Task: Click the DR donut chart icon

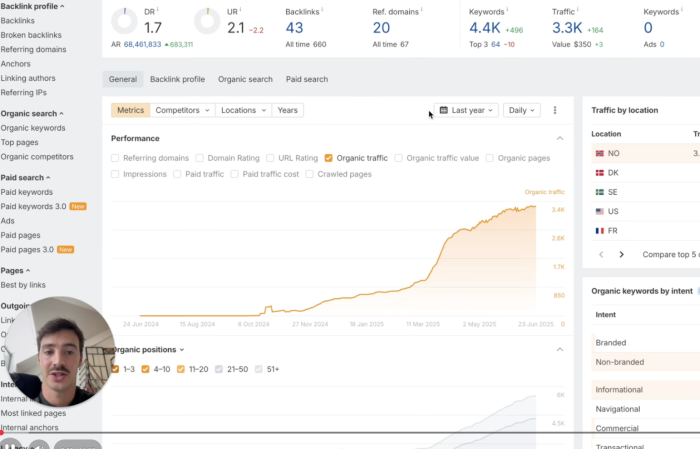Action: coord(124,20)
